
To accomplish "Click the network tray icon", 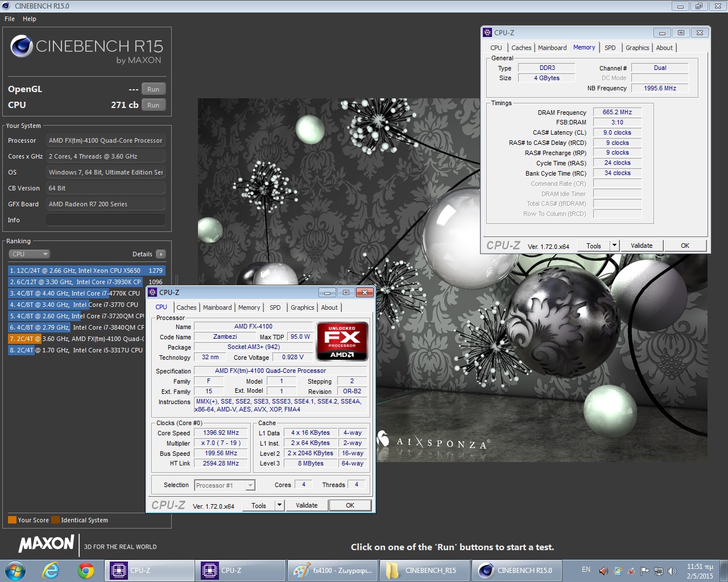I will [658, 571].
